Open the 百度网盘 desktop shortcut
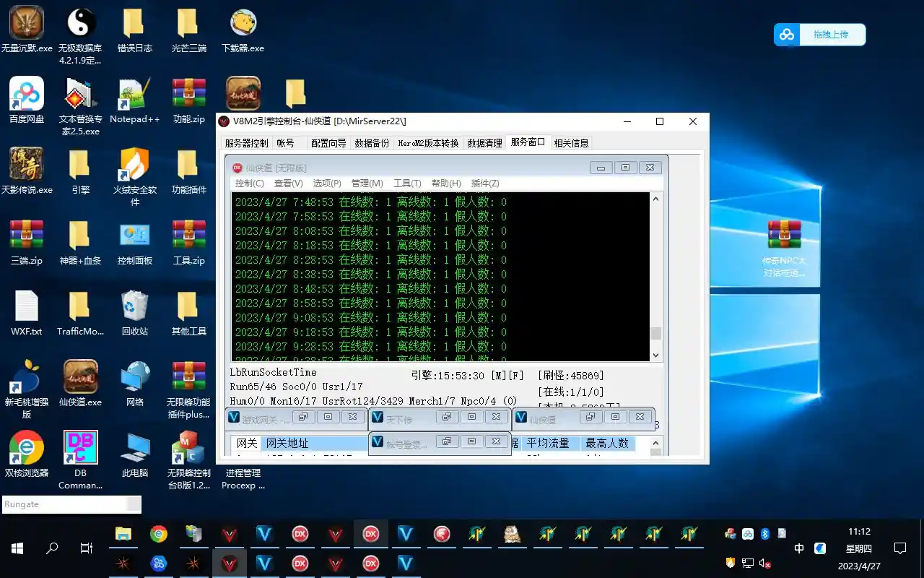Image resolution: width=924 pixels, height=578 pixels. pos(27,100)
